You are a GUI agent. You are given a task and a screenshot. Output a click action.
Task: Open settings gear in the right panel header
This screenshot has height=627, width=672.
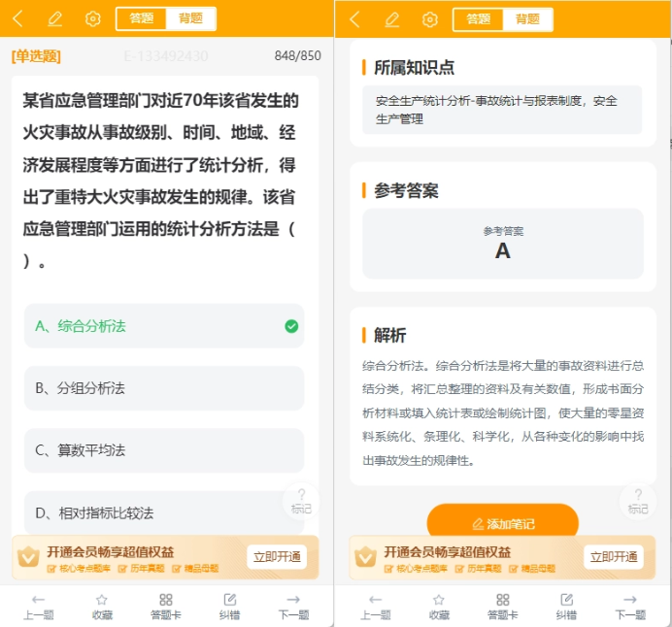[430, 19]
